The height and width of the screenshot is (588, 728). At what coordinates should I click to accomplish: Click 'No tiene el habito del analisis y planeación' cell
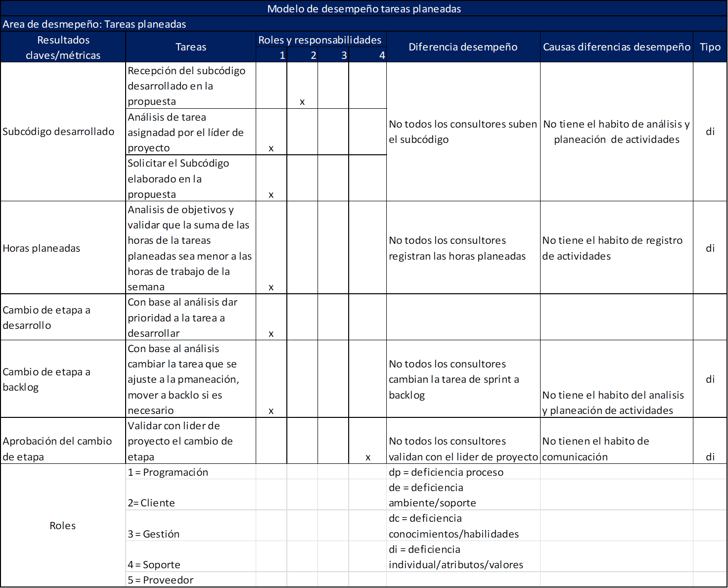617,379
